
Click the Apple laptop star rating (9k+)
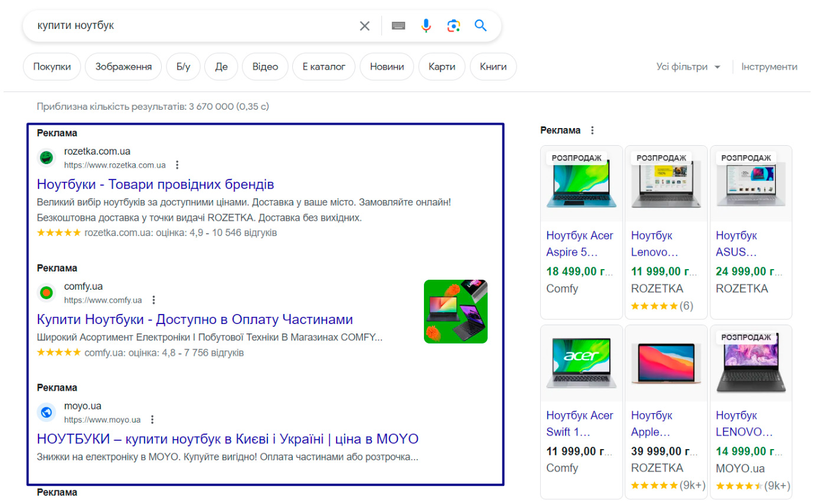pyautogui.click(x=668, y=486)
